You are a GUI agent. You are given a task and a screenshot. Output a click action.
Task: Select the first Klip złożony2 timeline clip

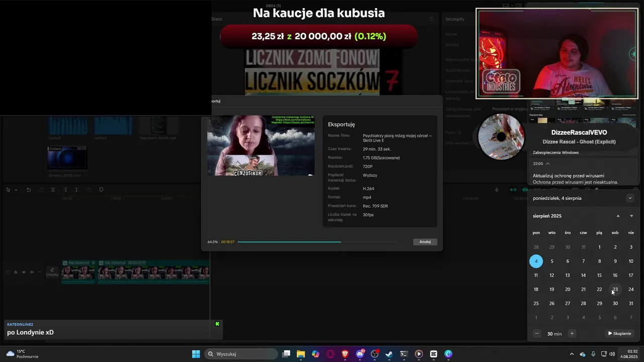78,272
